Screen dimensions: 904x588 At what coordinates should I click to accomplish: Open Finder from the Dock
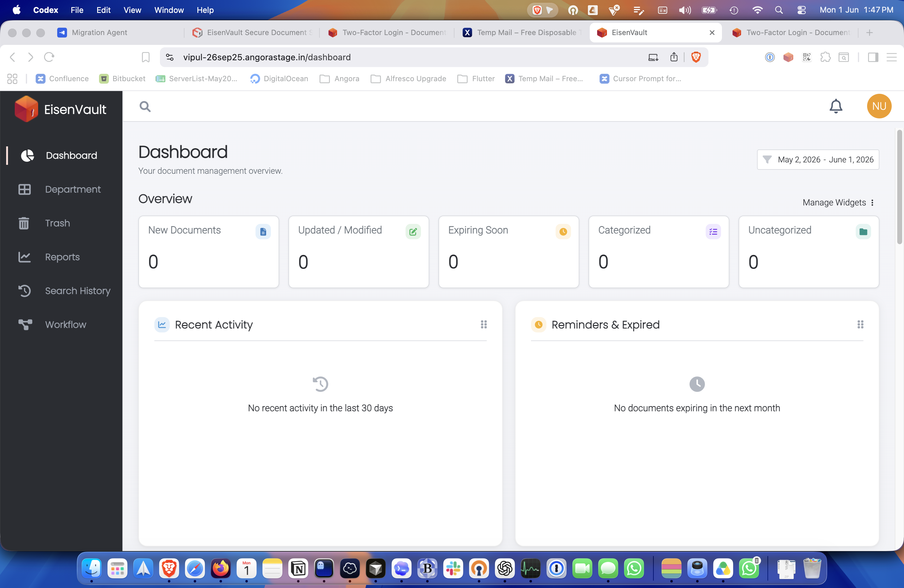coord(92,568)
